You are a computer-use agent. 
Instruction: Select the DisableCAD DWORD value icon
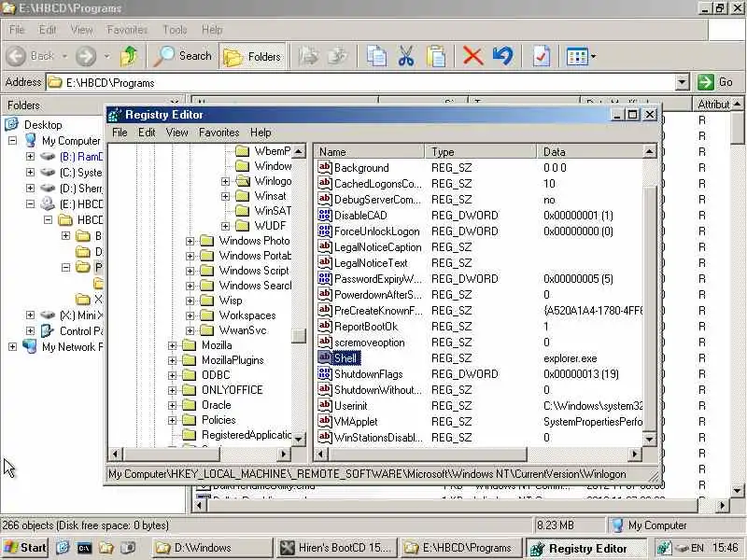[x=324, y=216]
